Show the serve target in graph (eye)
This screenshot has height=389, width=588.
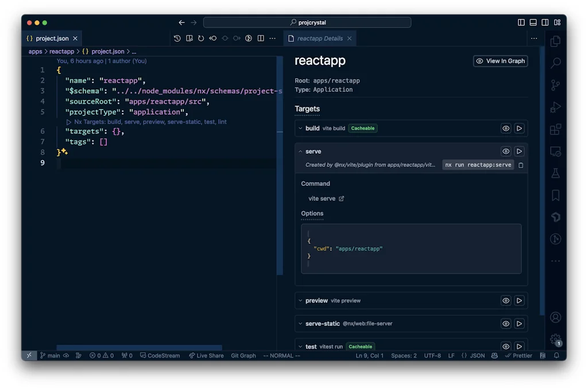(506, 151)
